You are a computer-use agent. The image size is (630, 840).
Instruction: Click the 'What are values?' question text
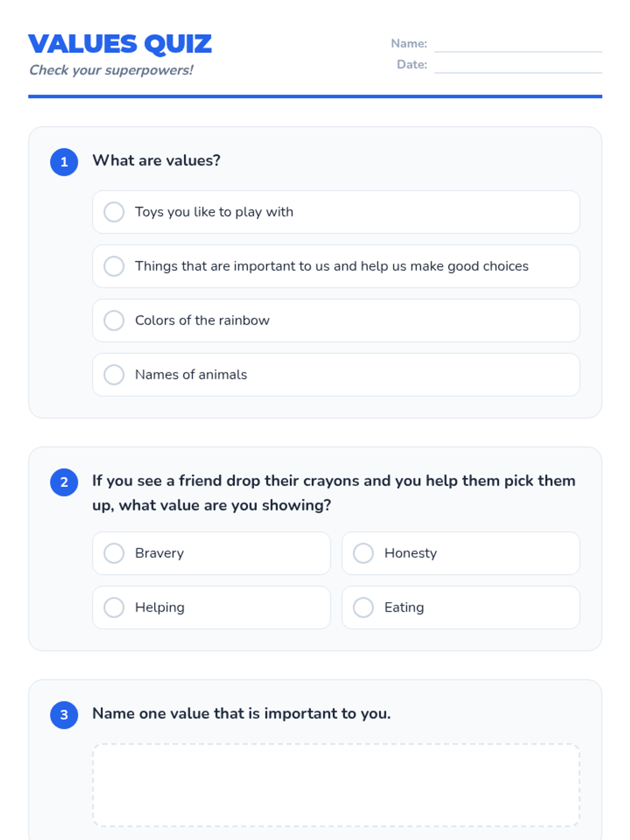coord(156,161)
